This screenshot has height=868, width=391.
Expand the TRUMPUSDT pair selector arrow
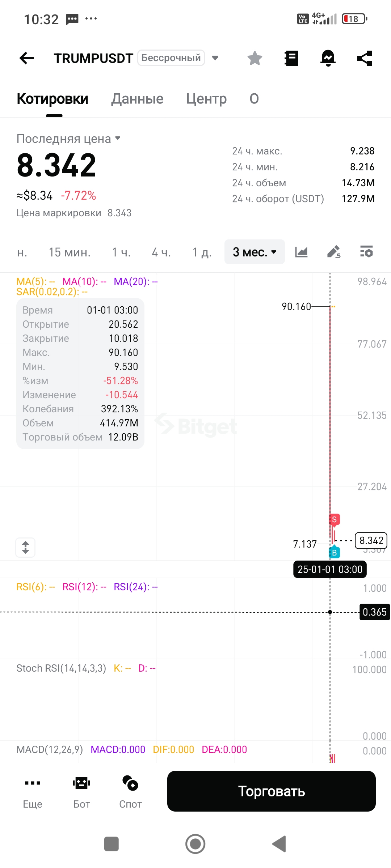[x=215, y=58]
